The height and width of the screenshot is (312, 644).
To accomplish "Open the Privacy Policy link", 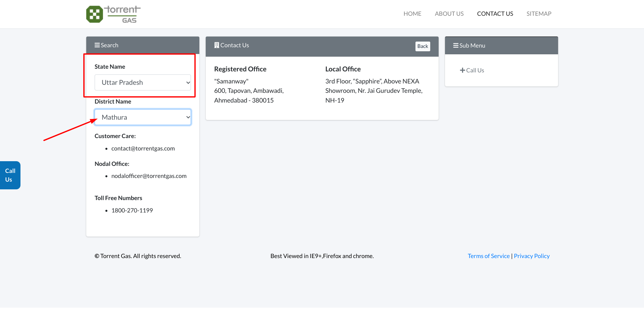I will [x=532, y=256].
